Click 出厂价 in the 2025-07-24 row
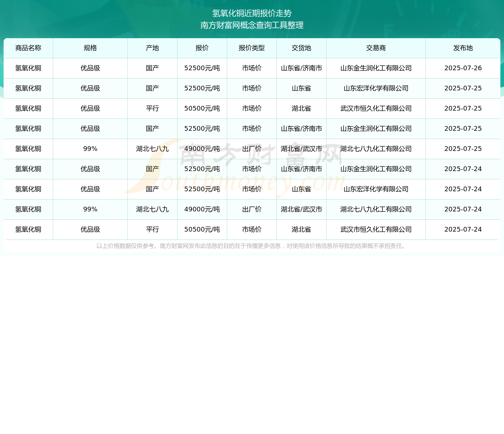504x434 pixels. tap(252, 209)
